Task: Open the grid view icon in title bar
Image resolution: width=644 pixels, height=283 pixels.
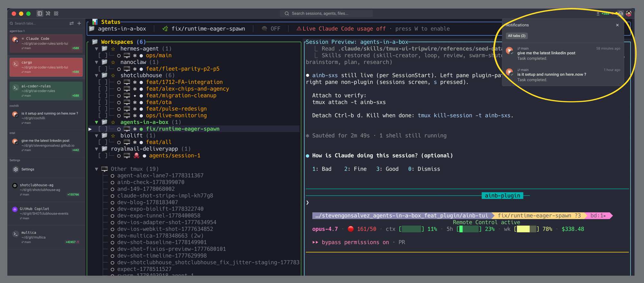Action: [56, 14]
